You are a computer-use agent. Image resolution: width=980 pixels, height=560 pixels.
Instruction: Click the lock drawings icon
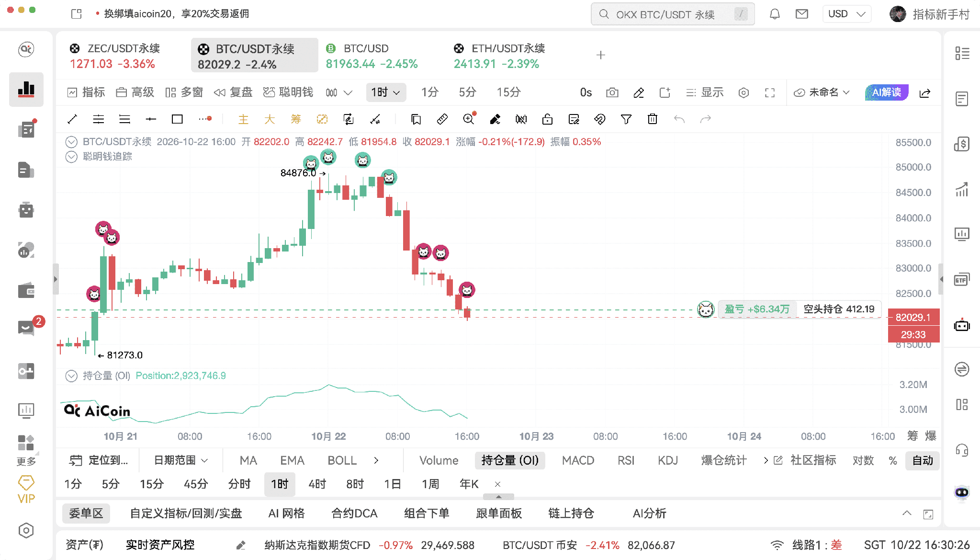click(547, 119)
